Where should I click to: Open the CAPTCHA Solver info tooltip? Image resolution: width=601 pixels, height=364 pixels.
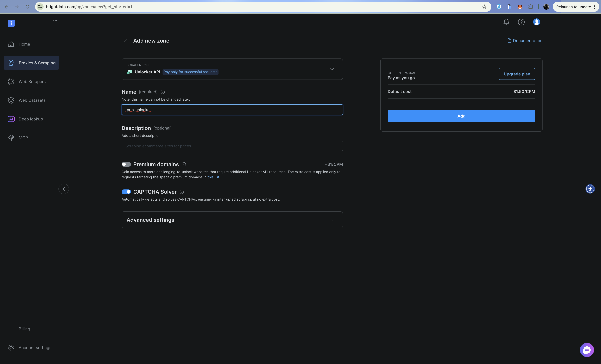(x=182, y=192)
